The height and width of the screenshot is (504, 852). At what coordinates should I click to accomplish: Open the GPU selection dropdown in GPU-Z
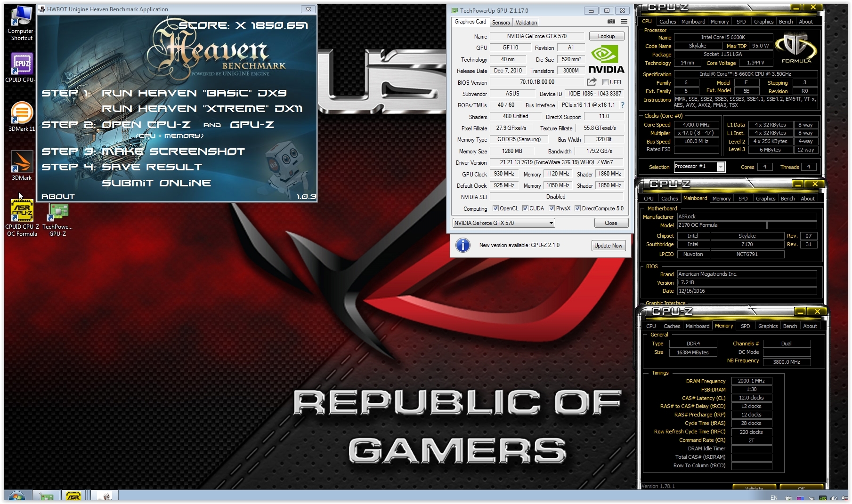click(503, 223)
